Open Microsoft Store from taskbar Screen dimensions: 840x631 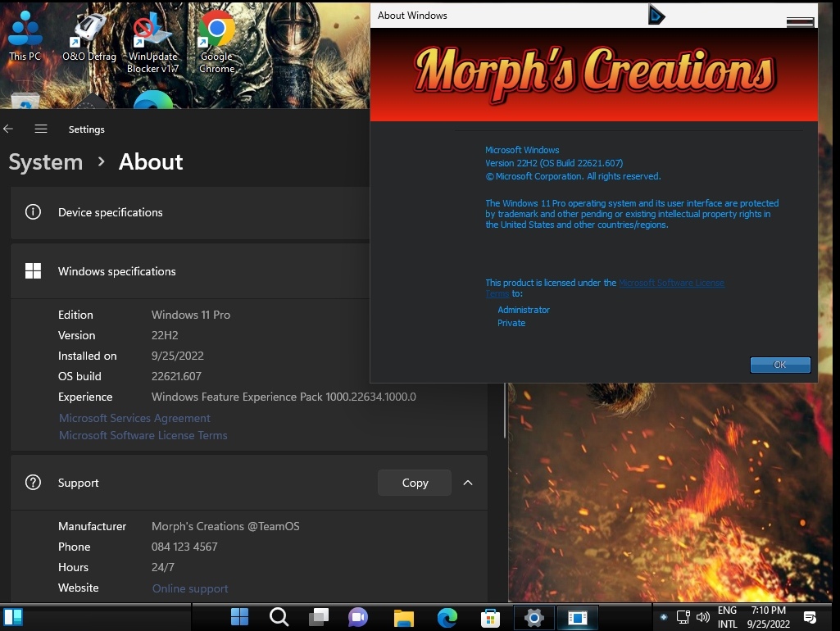click(490, 618)
